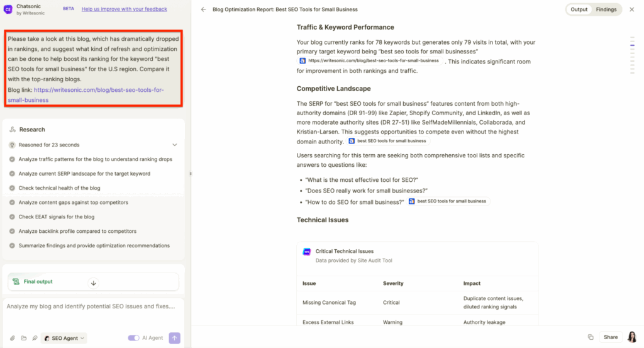Click the chat input field placeholder text

(91, 306)
